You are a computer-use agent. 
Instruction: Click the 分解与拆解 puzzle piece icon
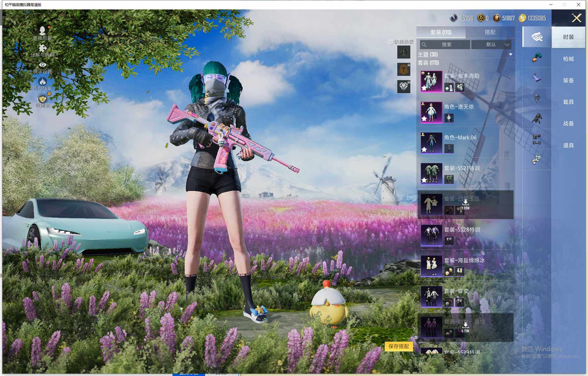pyautogui.click(x=43, y=48)
